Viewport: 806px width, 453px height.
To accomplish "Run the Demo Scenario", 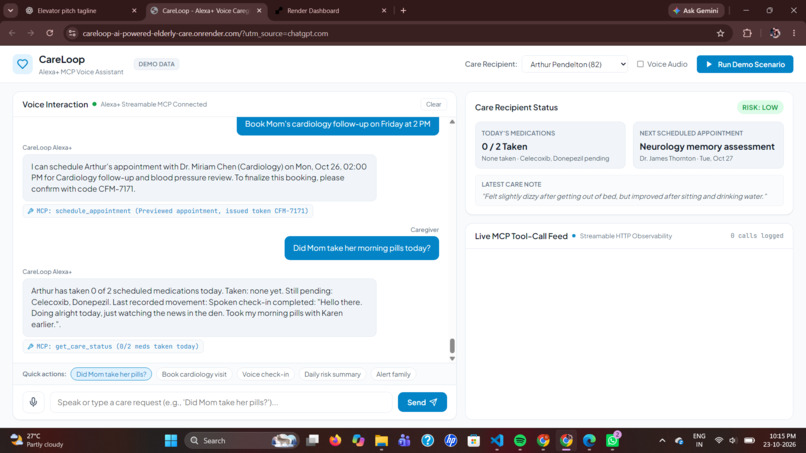I will tap(745, 64).
